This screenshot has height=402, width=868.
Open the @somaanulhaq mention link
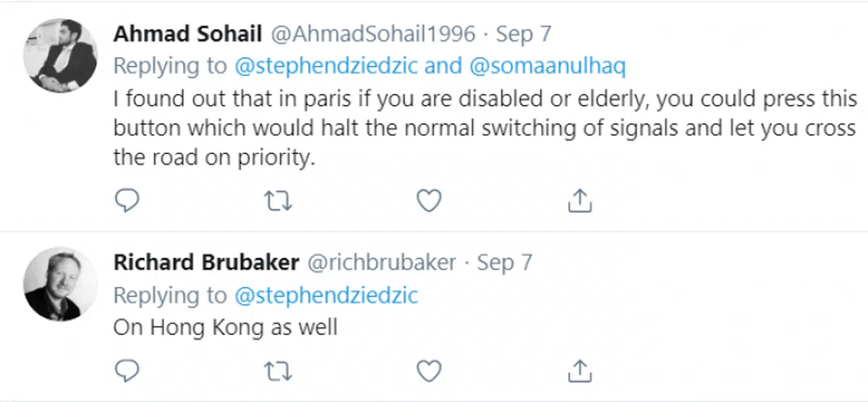click(548, 67)
